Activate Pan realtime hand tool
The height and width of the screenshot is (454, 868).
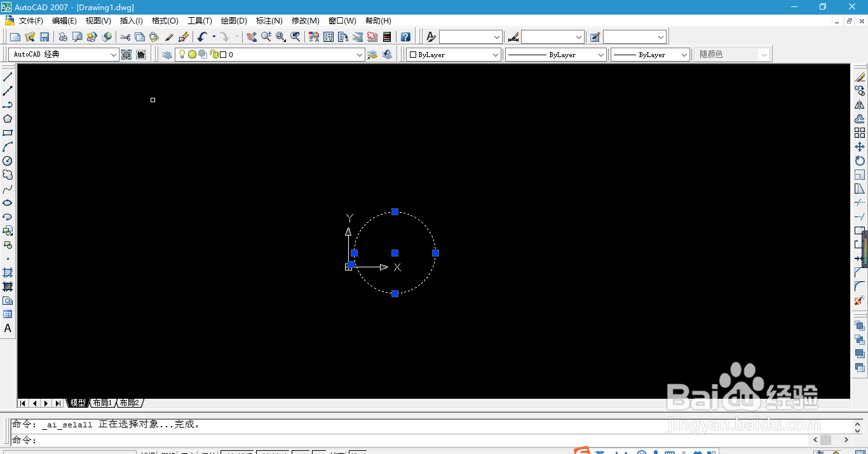coord(252,37)
